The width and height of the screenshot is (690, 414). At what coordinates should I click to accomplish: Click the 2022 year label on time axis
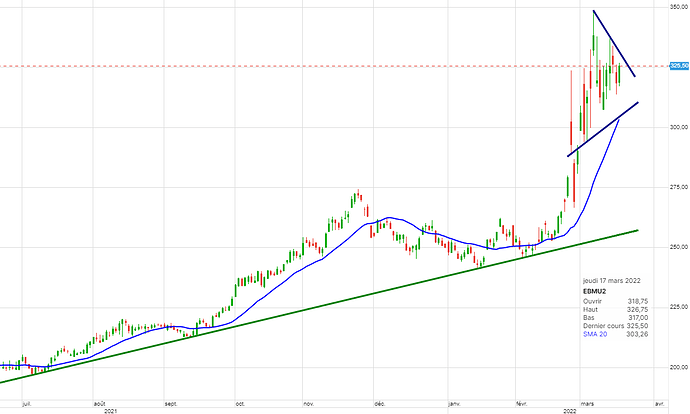570,411
